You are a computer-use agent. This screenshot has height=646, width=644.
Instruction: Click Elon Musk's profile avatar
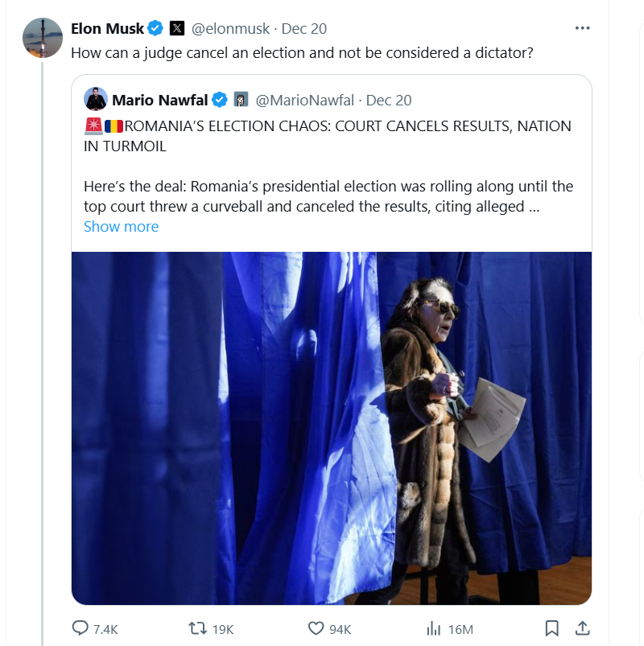(x=42, y=38)
